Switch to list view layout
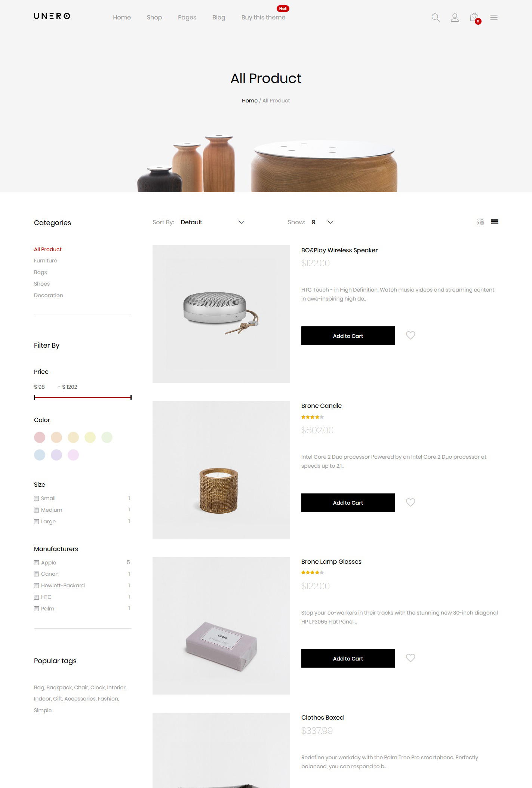 (495, 222)
